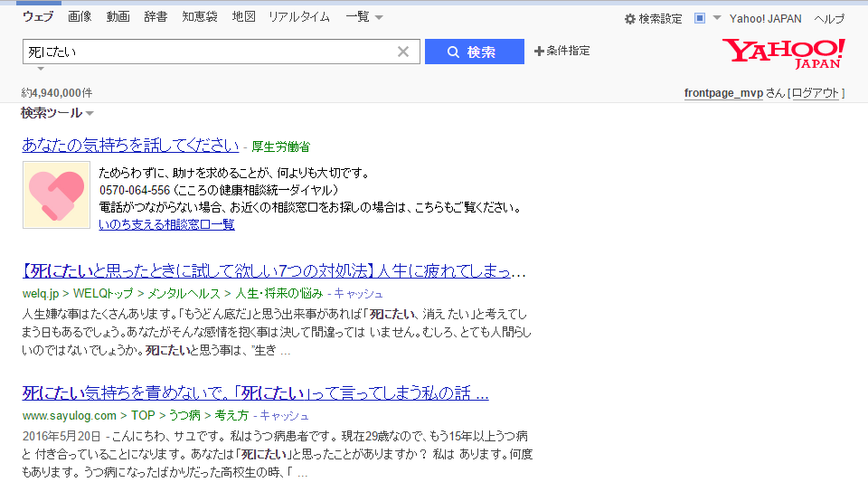Expand the small arrow below the search box

[x=41, y=69]
